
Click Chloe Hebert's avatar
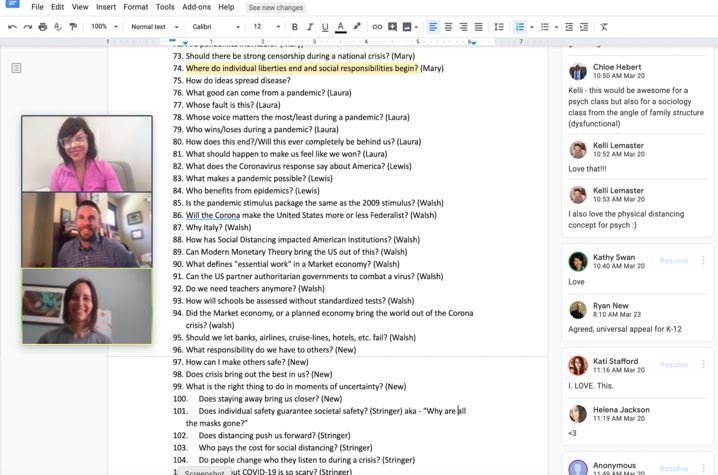point(578,71)
